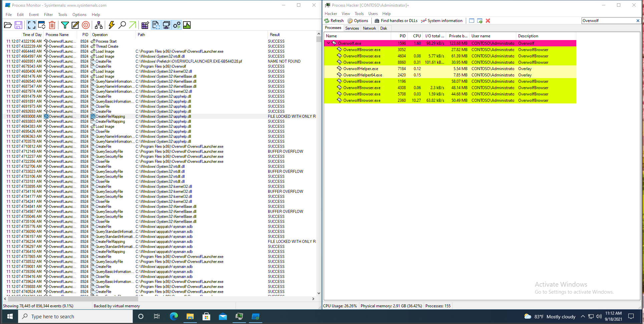Open Event menu in Process Monitor
Screen dimensions: 644x324
[x=34, y=15]
